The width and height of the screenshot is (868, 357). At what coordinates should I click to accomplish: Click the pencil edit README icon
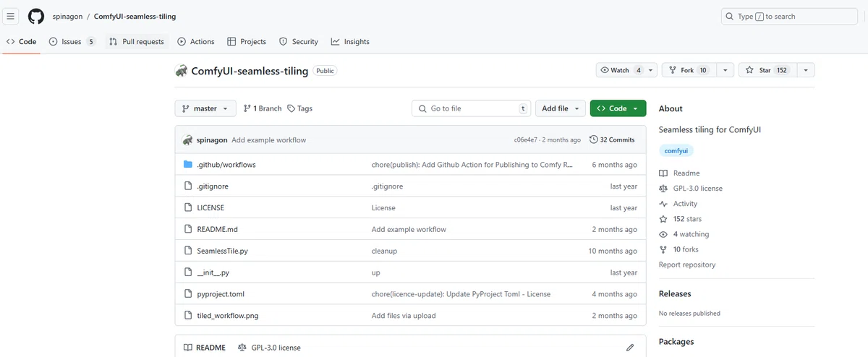(630, 348)
